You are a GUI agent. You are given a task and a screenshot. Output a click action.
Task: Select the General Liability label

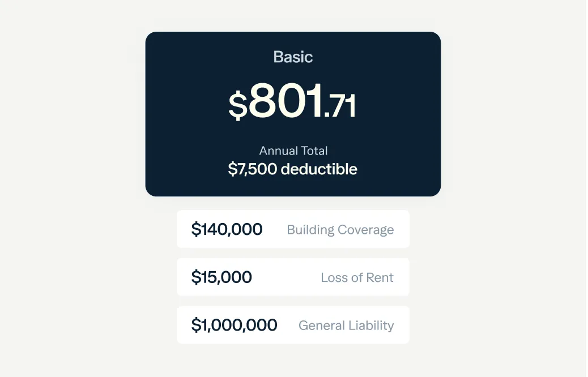pyautogui.click(x=346, y=325)
